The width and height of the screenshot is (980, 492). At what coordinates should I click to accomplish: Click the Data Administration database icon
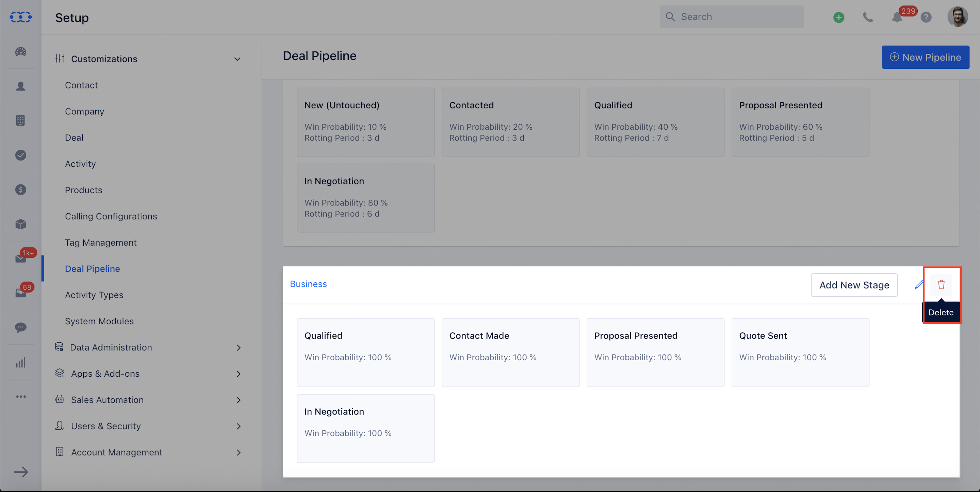click(59, 347)
